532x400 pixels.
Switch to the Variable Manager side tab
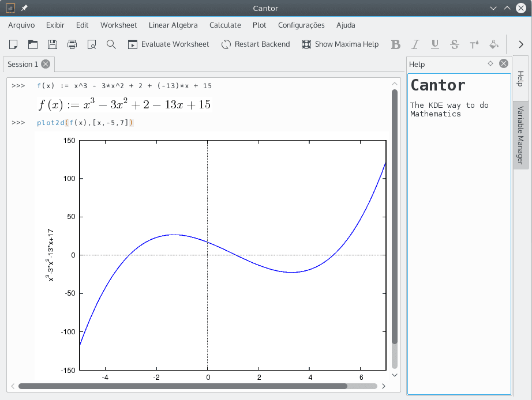pos(520,135)
